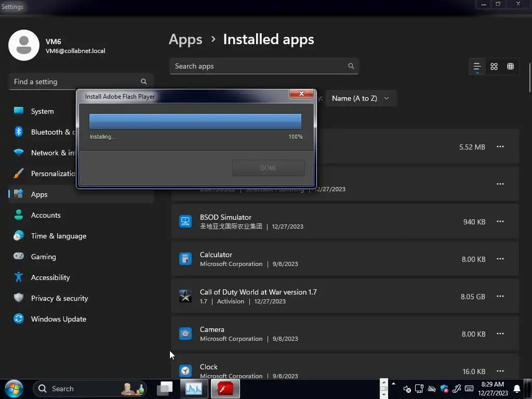The height and width of the screenshot is (399, 532).
Task: Open Windows Update settings
Action: [81, 319]
